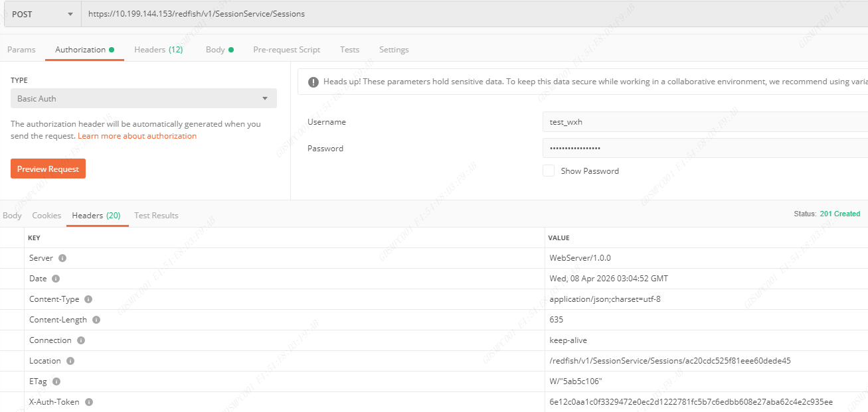The width and height of the screenshot is (868, 412).
Task: Click info icon next to Date header
Action: (56, 279)
